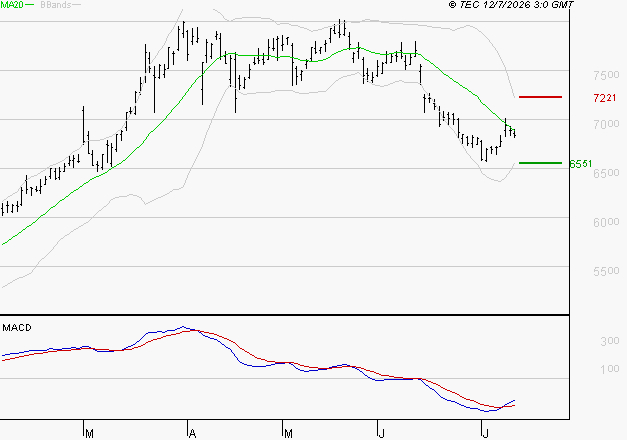This screenshot has height=440, width=627.
Task: Click the MACD panel label
Action: click(x=17, y=328)
